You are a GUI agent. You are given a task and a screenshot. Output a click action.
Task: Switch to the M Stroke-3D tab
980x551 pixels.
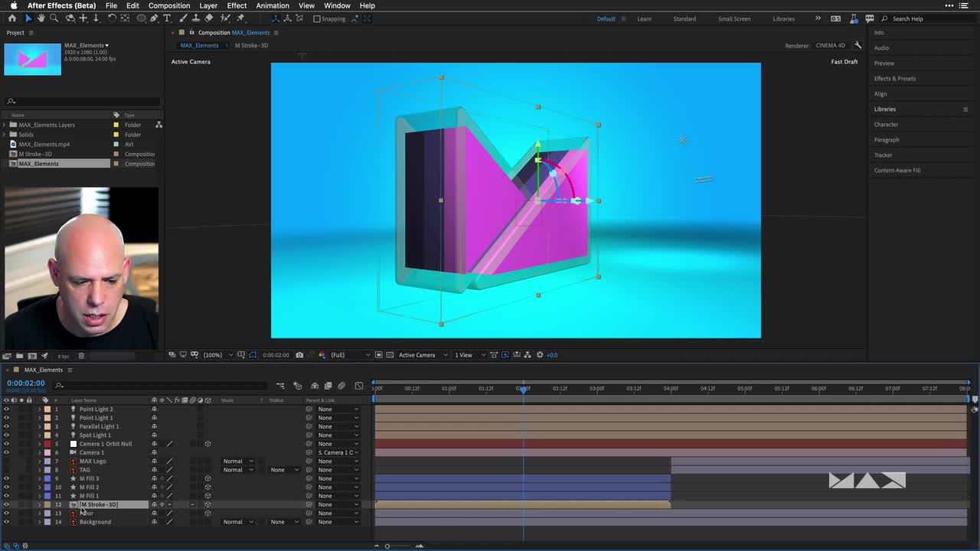point(251,45)
